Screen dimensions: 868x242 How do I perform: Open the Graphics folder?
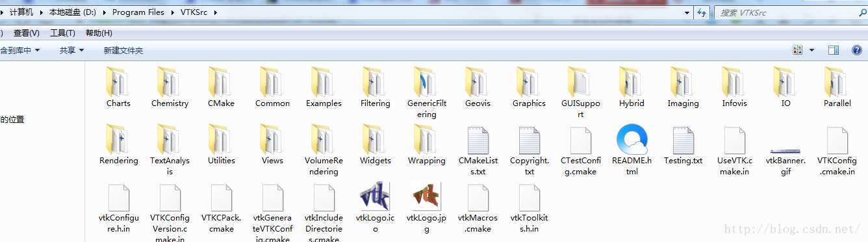tap(529, 87)
